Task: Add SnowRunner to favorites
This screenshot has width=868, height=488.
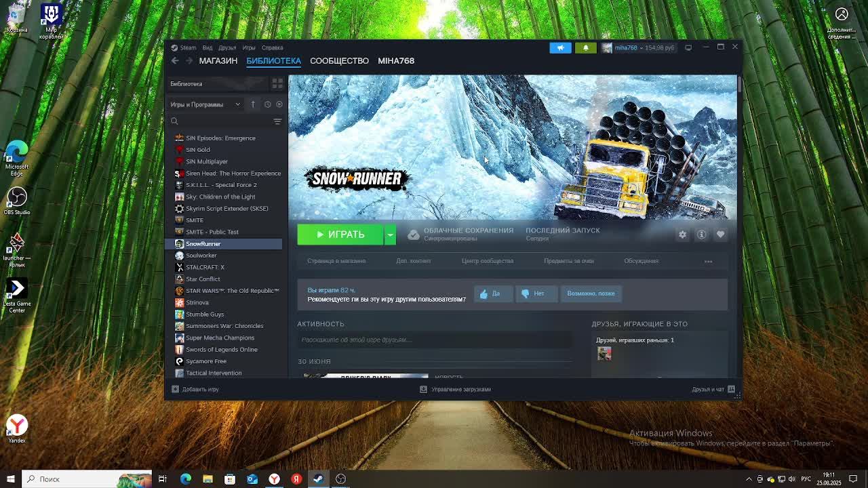Action: tap(720, 235)
